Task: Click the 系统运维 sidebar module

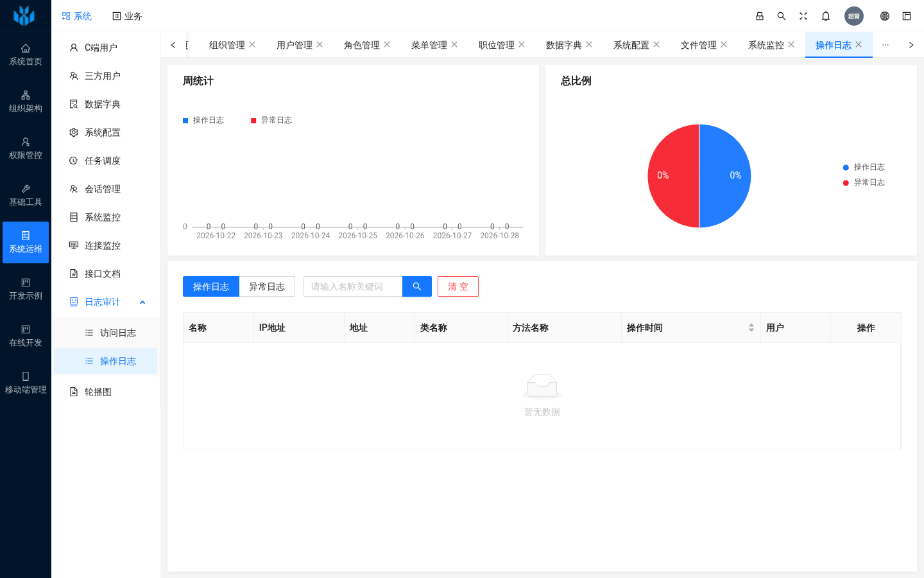Action: click(x=26, y=242)
